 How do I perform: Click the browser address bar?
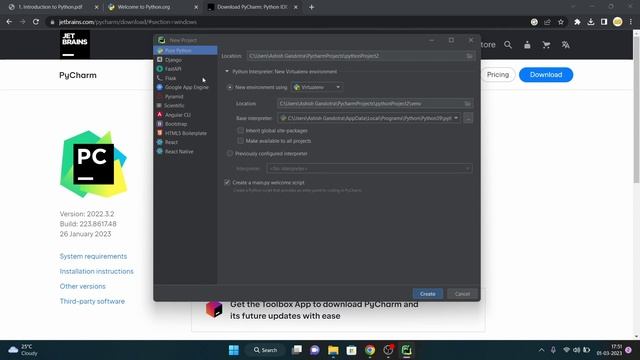(286, 22)
